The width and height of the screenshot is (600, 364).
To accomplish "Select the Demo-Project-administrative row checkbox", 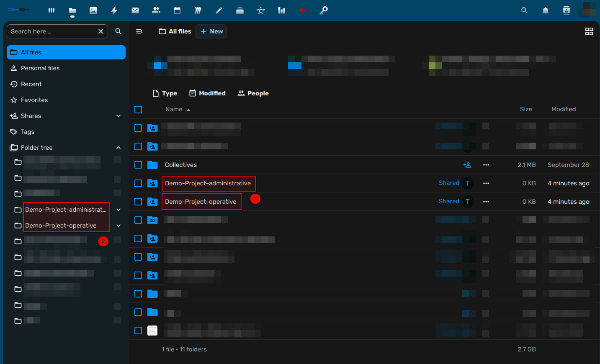I will click(138, 183).
